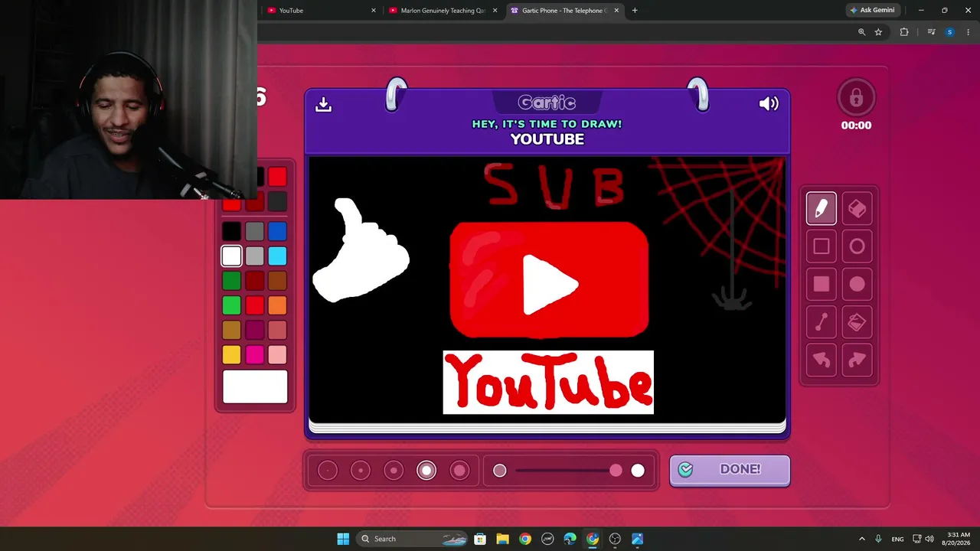980x551 pixels.
Task: Pick the orange color swatch
Action: point(278,305)
